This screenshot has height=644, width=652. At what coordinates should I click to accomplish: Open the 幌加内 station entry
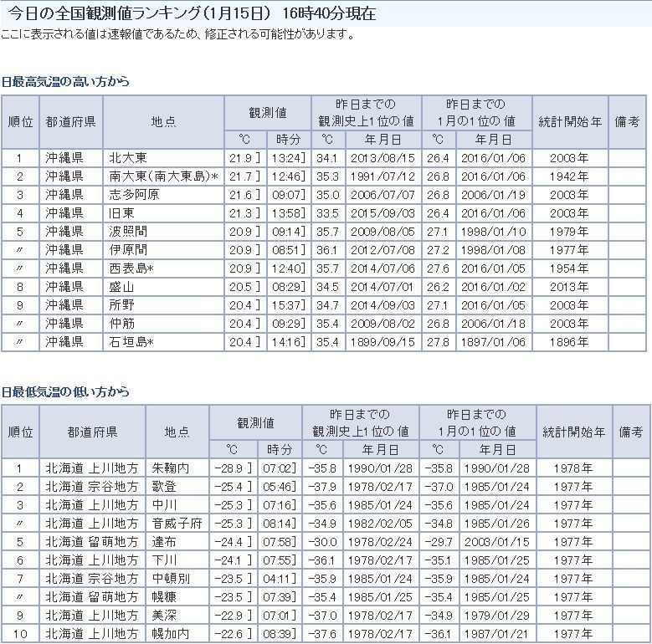(x=171, y=634)
